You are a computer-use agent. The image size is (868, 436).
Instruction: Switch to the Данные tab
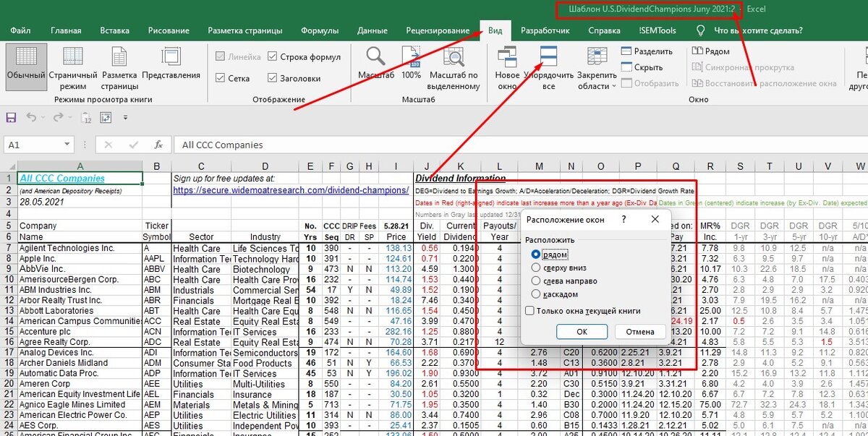click(372, 30)
